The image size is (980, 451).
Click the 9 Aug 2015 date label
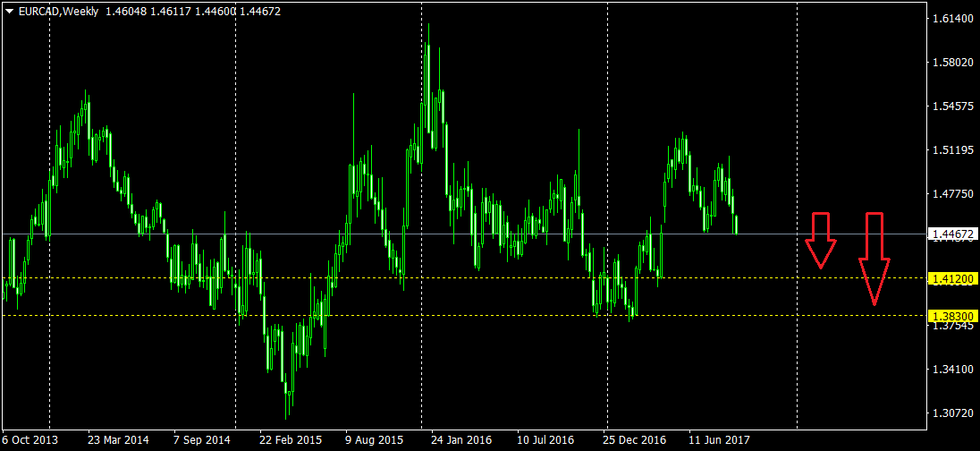click(x=374, y=440)
